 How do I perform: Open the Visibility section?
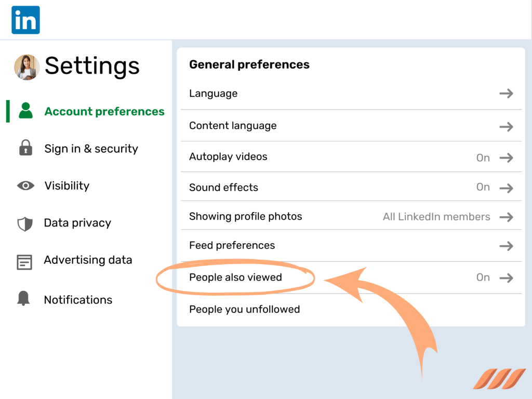pos(66,185)
